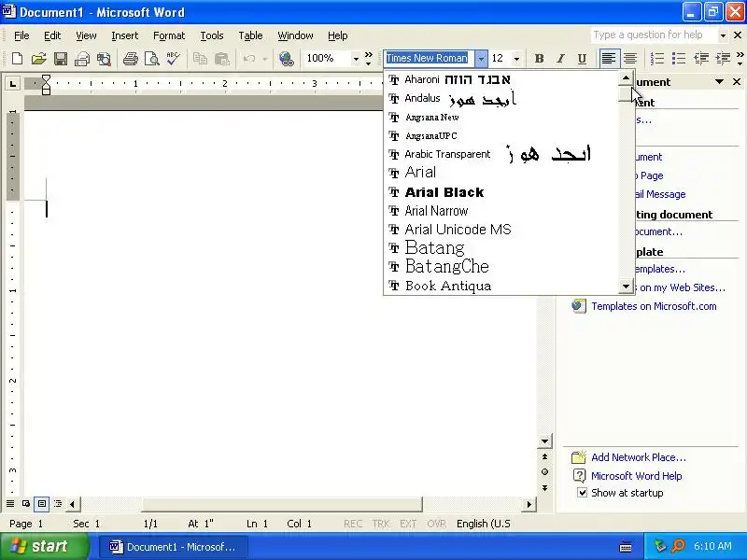Print the document with the printer icon
Screen dimensions: 747x560
tap(130, 59)
